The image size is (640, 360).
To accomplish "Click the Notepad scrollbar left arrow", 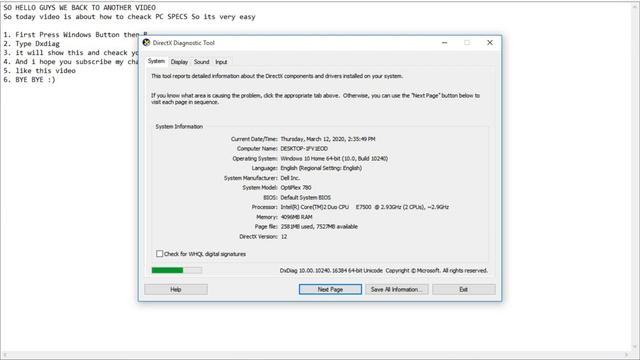I will click(x=4, y=354).
